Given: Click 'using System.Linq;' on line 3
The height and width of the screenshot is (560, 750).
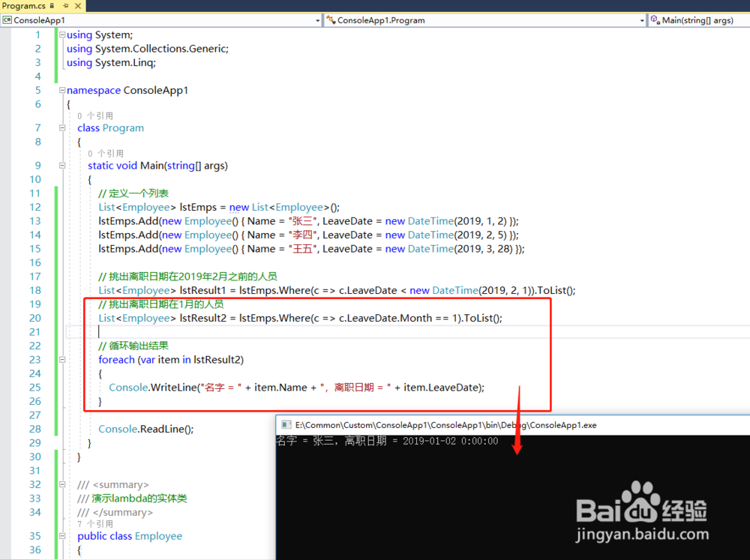Looking at the screenshot, I should [x=111, y=63].
